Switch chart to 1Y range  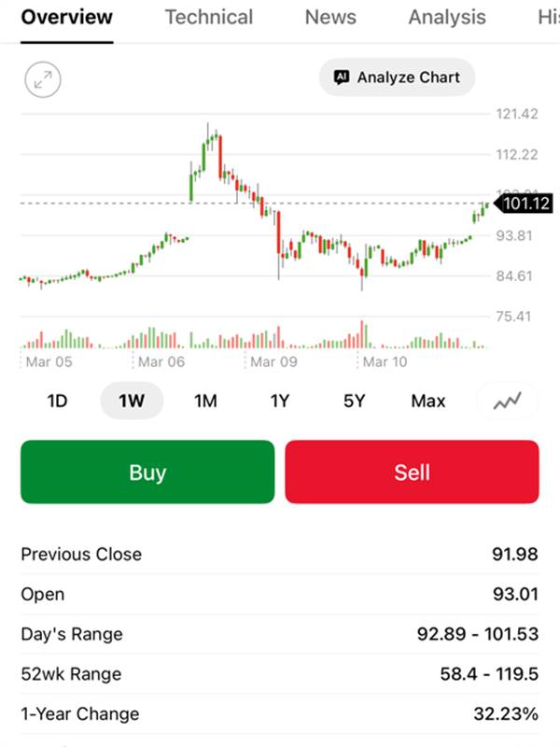point(280,402)
